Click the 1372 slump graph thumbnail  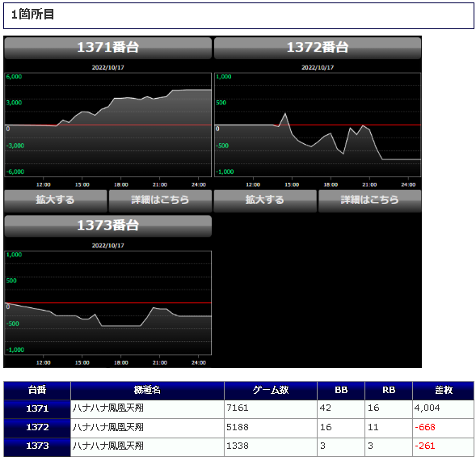(318, 125)
